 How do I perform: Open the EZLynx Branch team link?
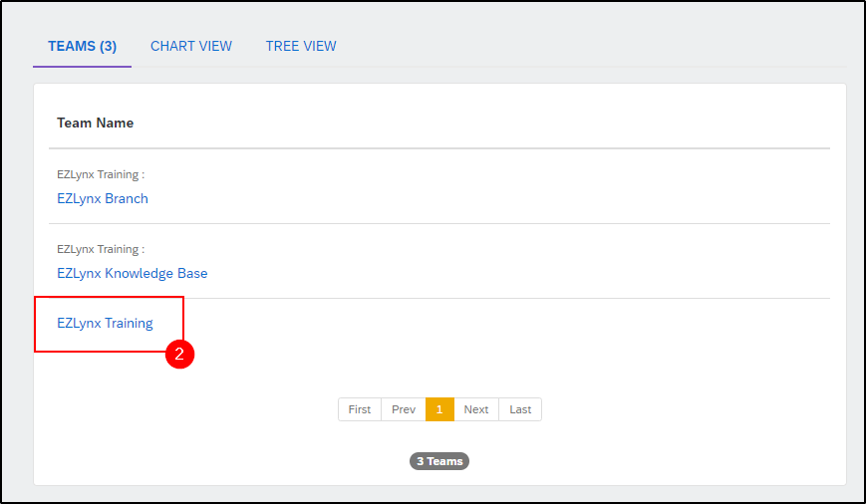[x=103, y=199]
